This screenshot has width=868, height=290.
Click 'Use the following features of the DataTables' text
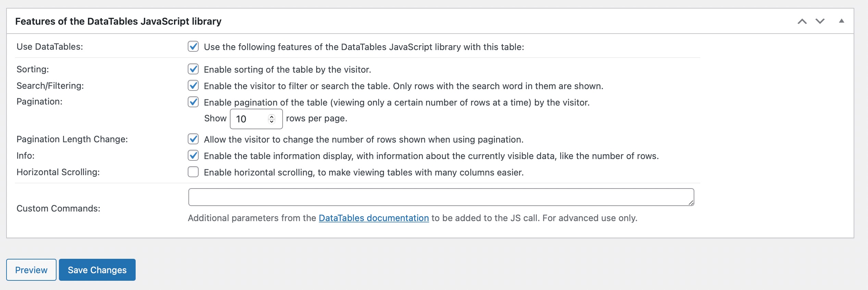364,47
